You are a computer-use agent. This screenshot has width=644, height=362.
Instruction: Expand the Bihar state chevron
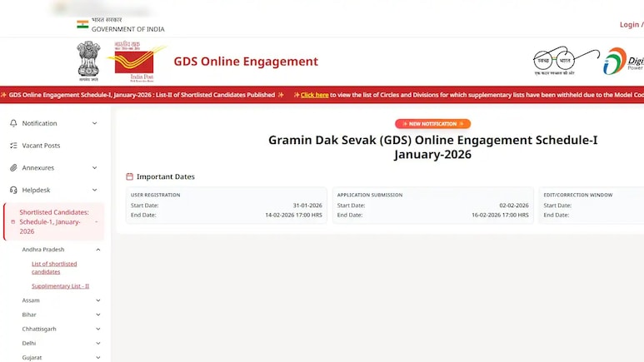[x=98, y=315]
